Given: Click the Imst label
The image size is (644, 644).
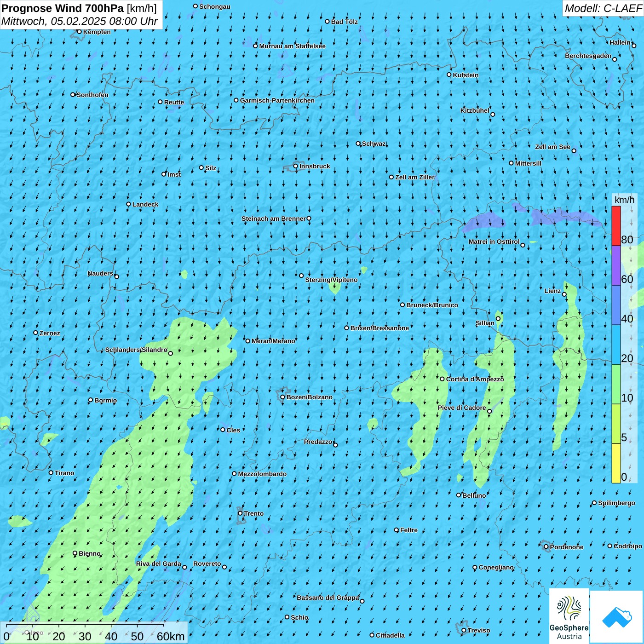Looking at the screenshot, I should (x=174, y=174).
